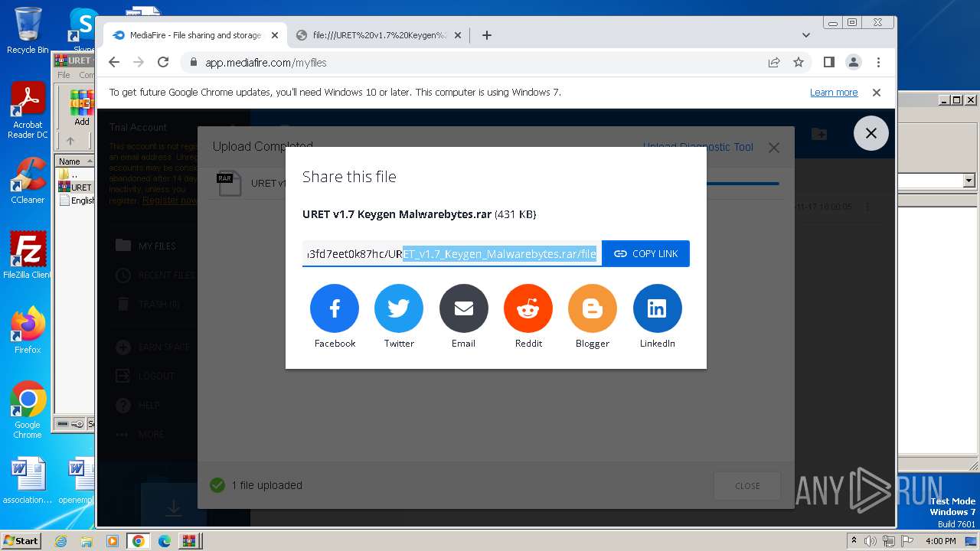Image resolution: width=980 pixels, height=551 pixels.
Task: Click the taskbar clock 4:00 PM
Action: 940,541
